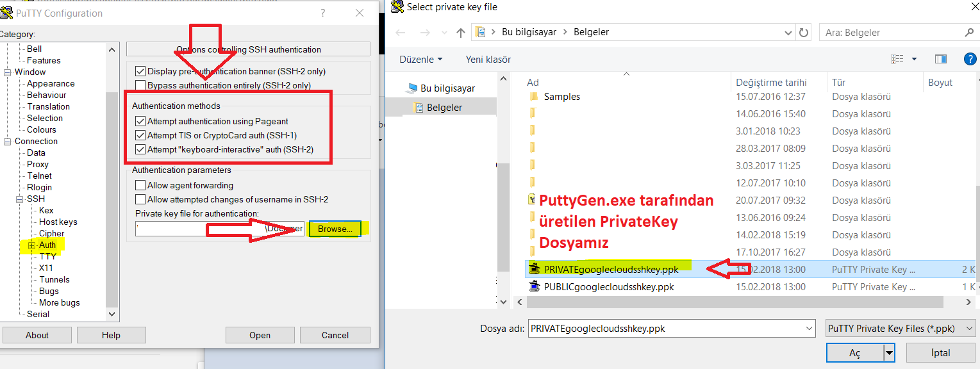Viewport: 980px width, 369px height.
Task: Click Belgeler in the address breadcrumb
Action: (x=591, y=32)
